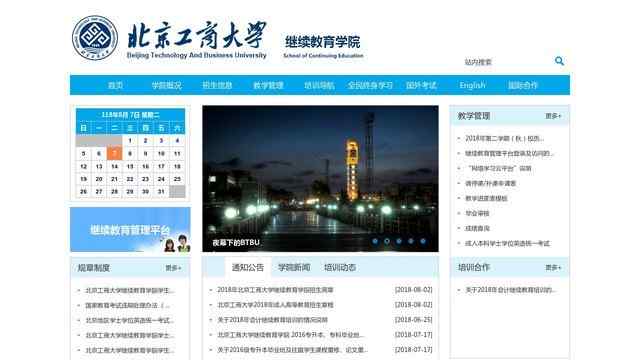This screenshot has width=640, height=360.
Task: Open the 国外考试 menu item
Action: pyautogui.click(x=421, y=85)
